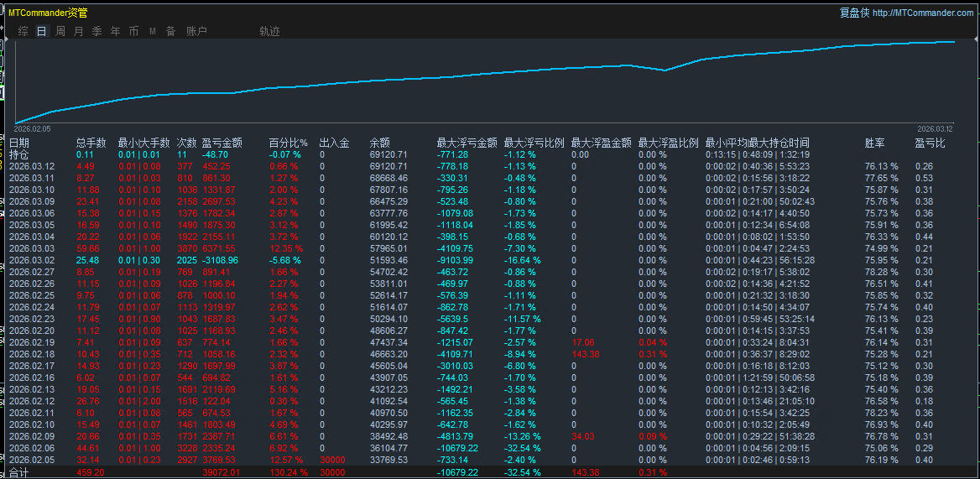The height and width of the screenshot is (479, 980).
Task: Click the -16.64 % floating loss ratio
Action: (x=523, y=260)
